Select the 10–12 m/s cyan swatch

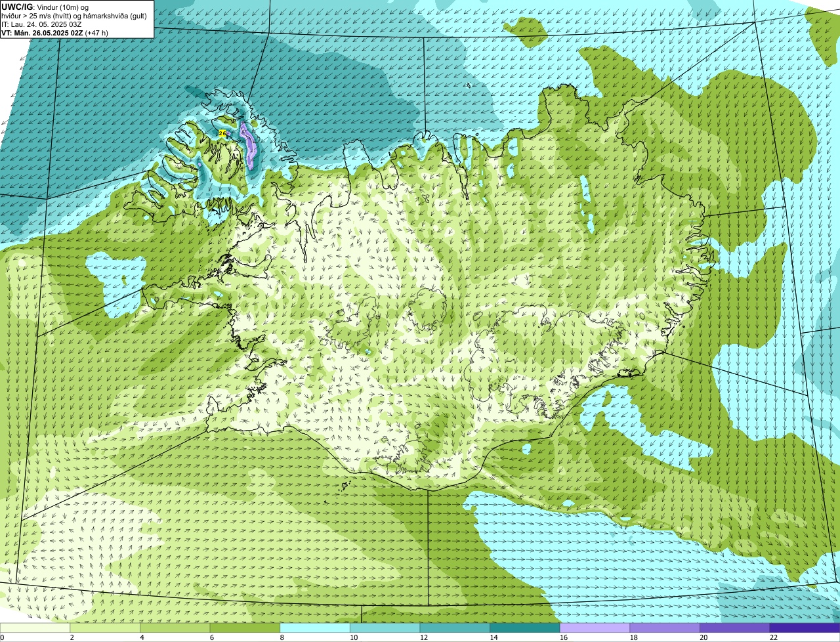pyautogui.click(x=385, y=628)
